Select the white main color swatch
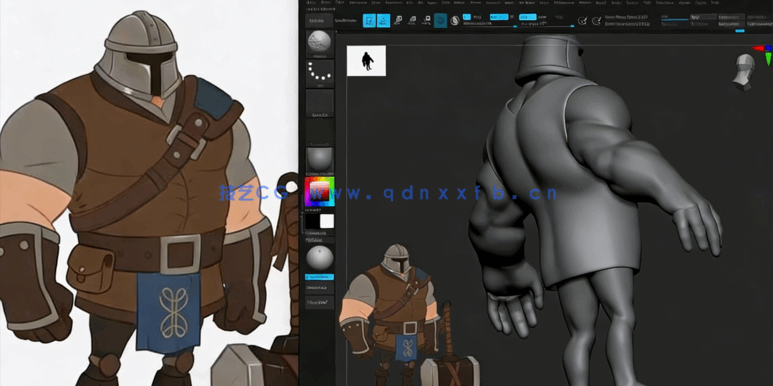This screenshot has width=773, height=386. click(327, 221)
